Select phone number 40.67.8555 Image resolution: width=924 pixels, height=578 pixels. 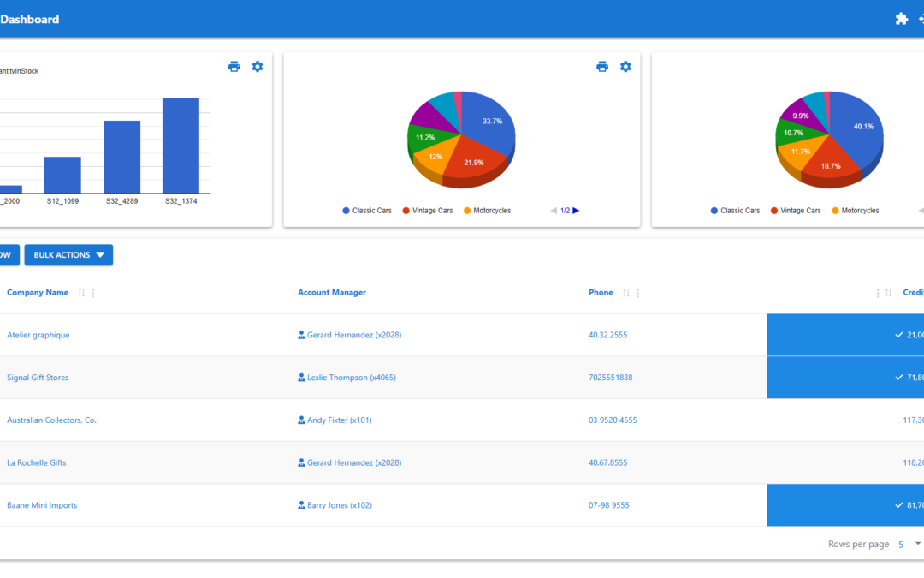click(607, 462)
